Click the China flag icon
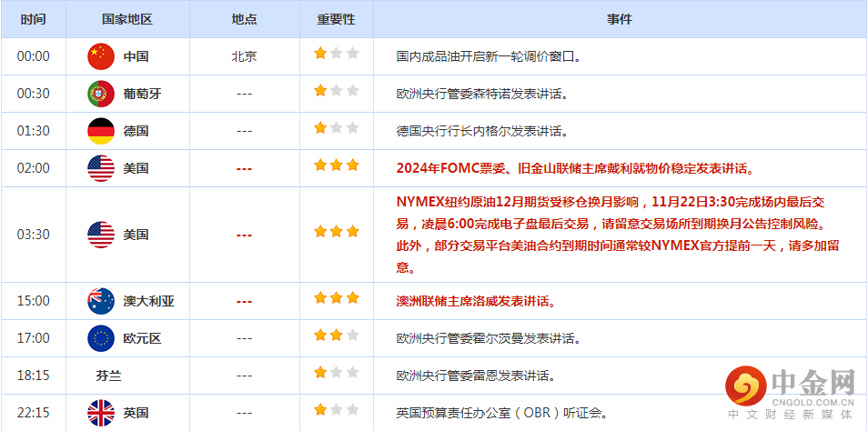The height and width of the screenshot is (431, 868). pos(101,56)
